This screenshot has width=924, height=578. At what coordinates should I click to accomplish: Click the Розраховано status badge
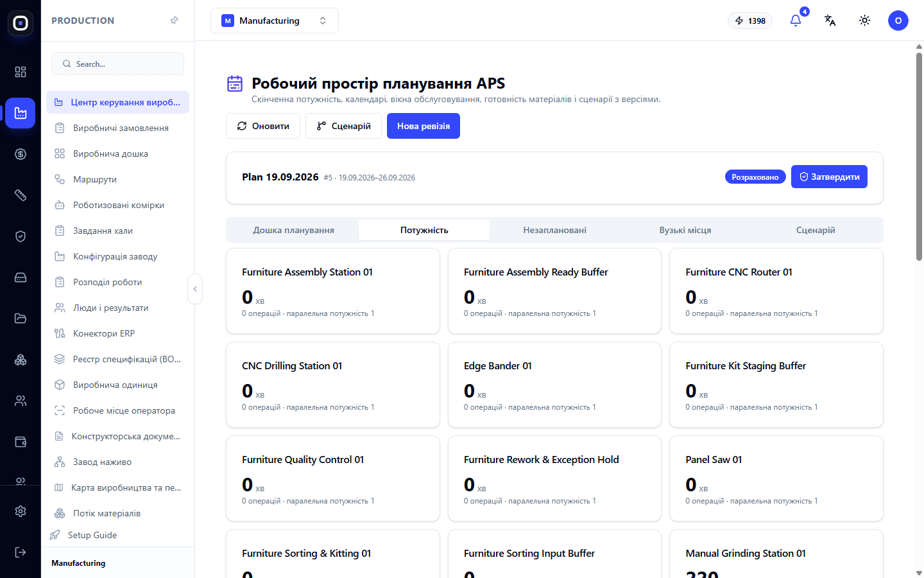[755, 177]
